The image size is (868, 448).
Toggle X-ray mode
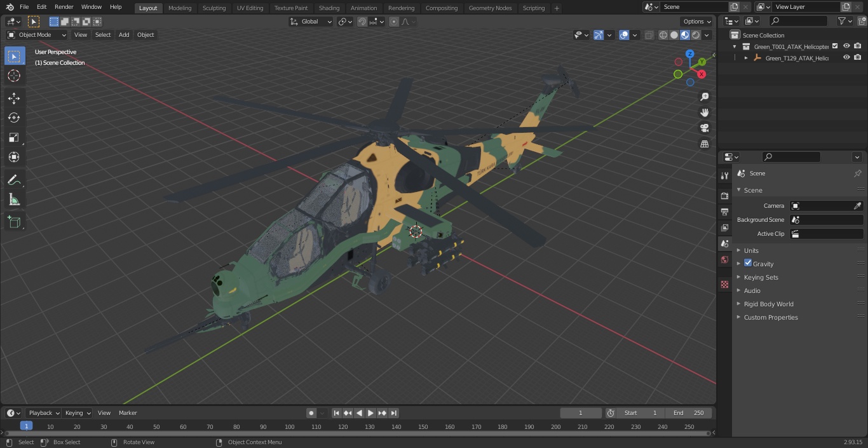pos(649,35)
